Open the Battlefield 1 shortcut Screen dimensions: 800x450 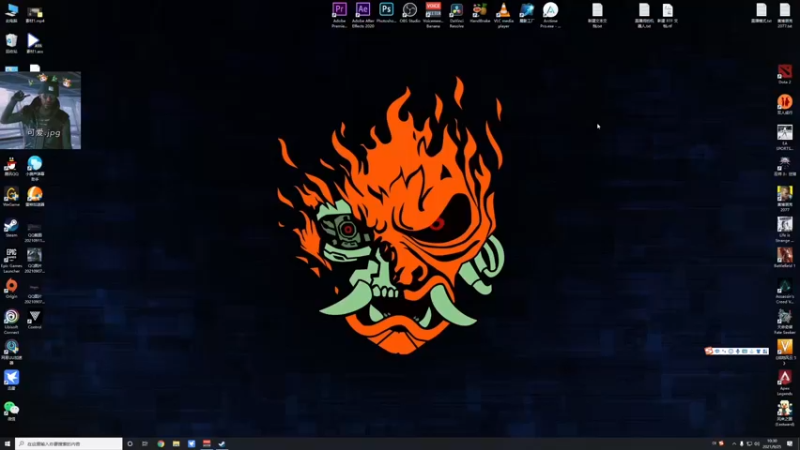785,258
